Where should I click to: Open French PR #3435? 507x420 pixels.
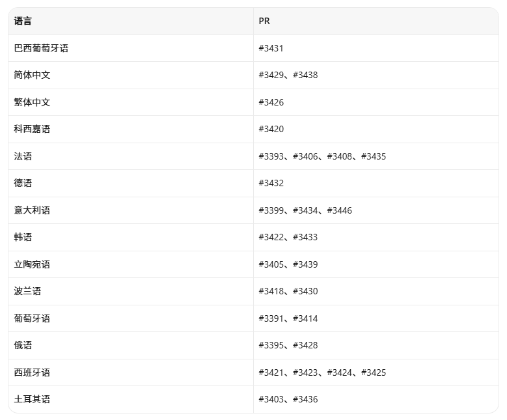[x=374, y=156]
